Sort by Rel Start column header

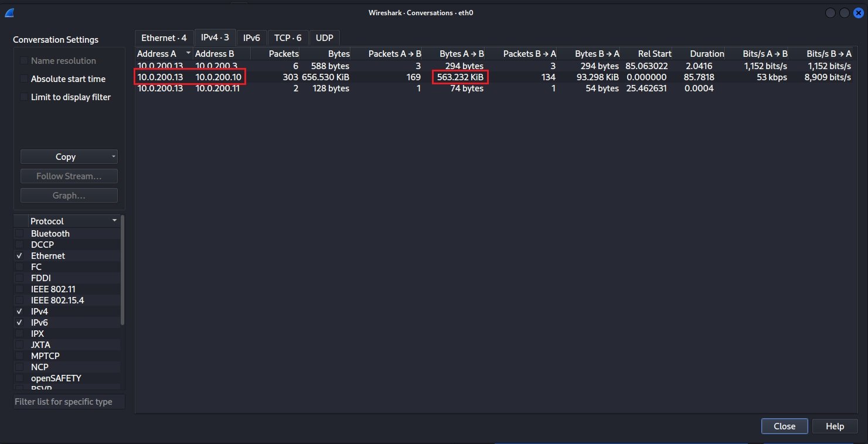coord(646,53)
